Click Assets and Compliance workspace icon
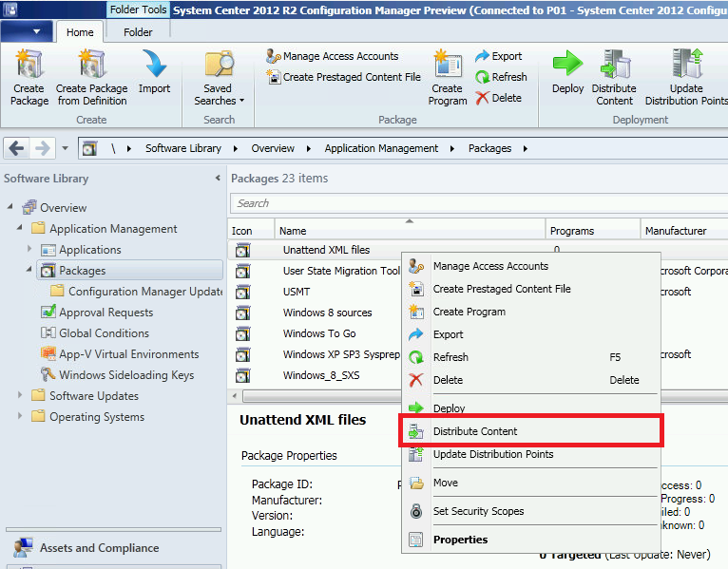Screen dimensions: 728x569 click(x=23, y=548)
